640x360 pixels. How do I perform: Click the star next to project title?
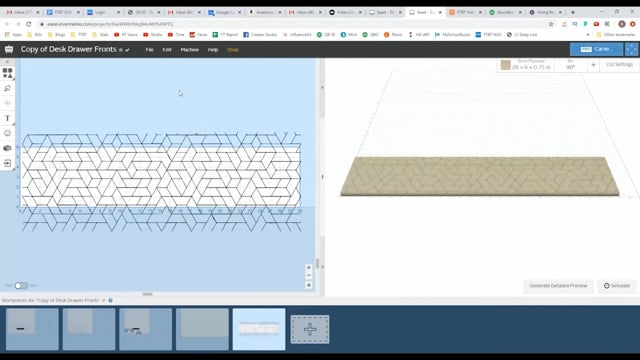pos(120,50)
